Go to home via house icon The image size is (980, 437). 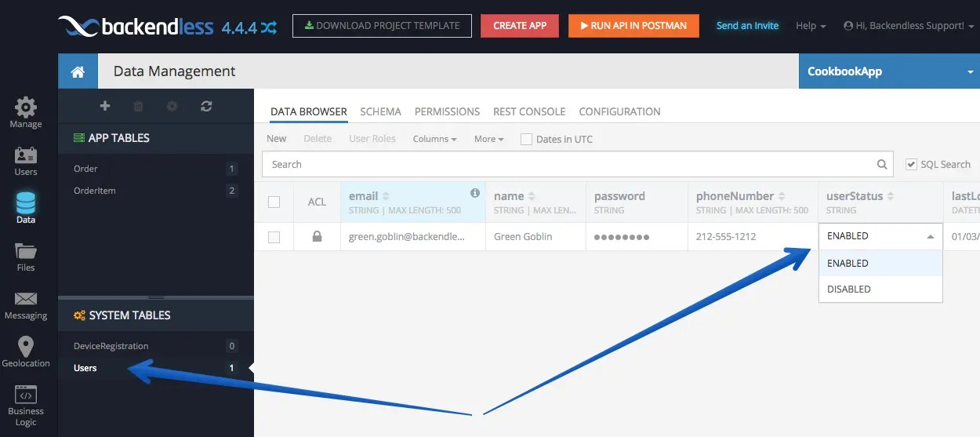78,71
